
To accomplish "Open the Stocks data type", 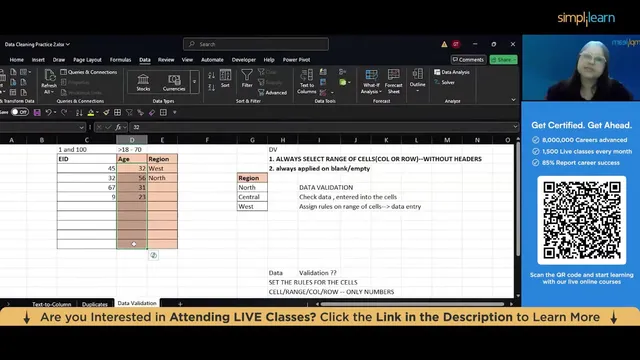I will click(x=143, y=82).
